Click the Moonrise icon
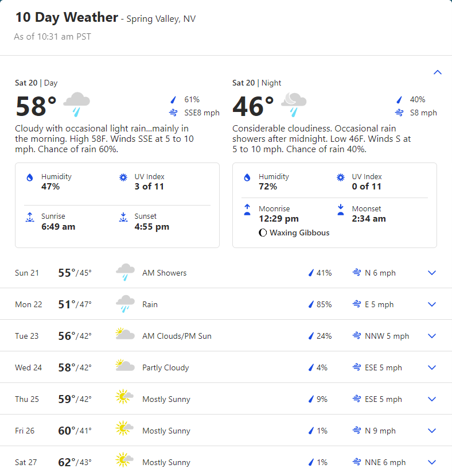The image size is (452, 476). pos(247,210)
